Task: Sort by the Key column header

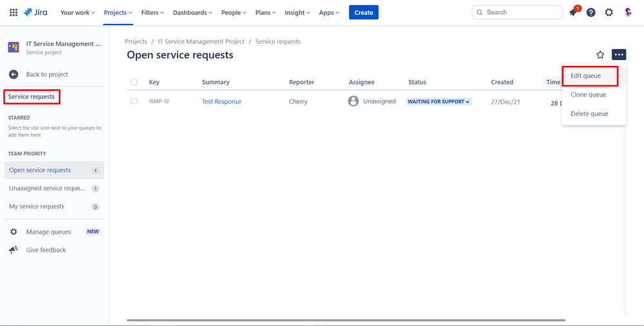Action: coord(154,82)
